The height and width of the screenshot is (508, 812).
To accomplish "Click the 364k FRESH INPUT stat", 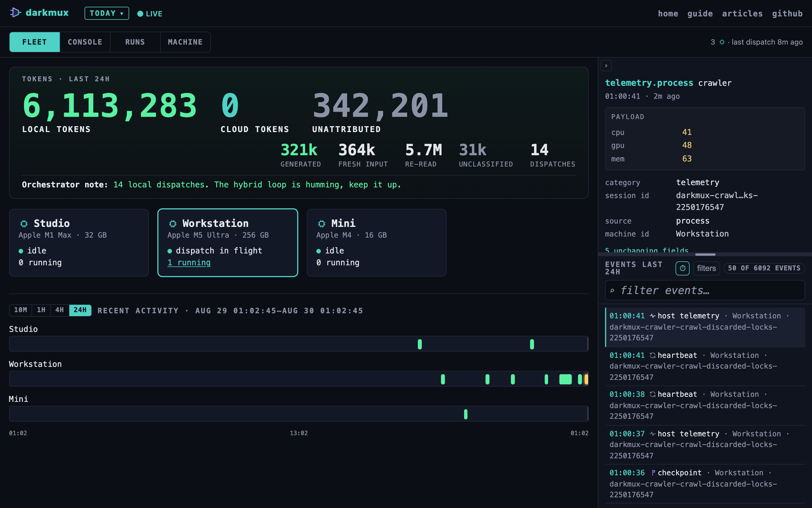I will pyautogui.click(x=363, y=155).
